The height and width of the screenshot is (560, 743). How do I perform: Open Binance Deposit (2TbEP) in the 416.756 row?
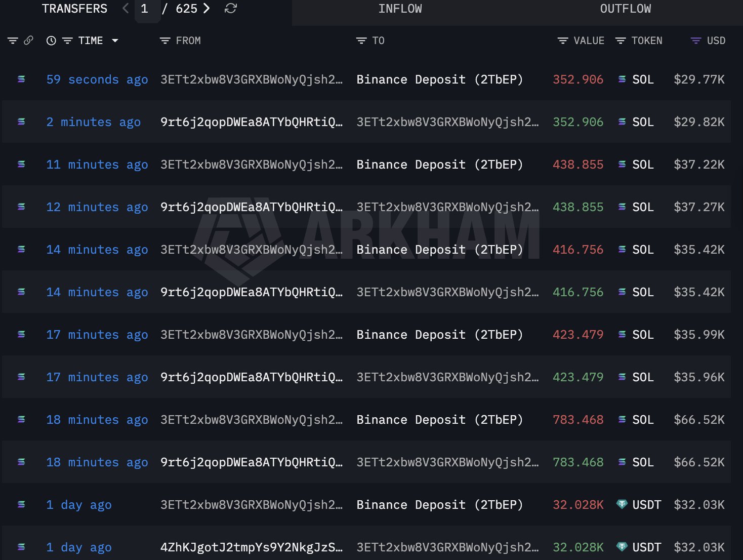pos(440,250)
